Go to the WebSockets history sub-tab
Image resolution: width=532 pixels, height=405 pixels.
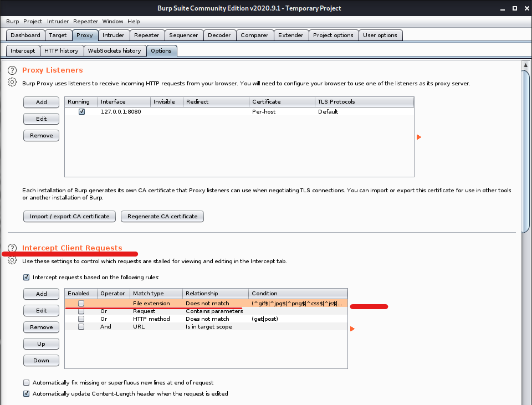click(115, 51)
